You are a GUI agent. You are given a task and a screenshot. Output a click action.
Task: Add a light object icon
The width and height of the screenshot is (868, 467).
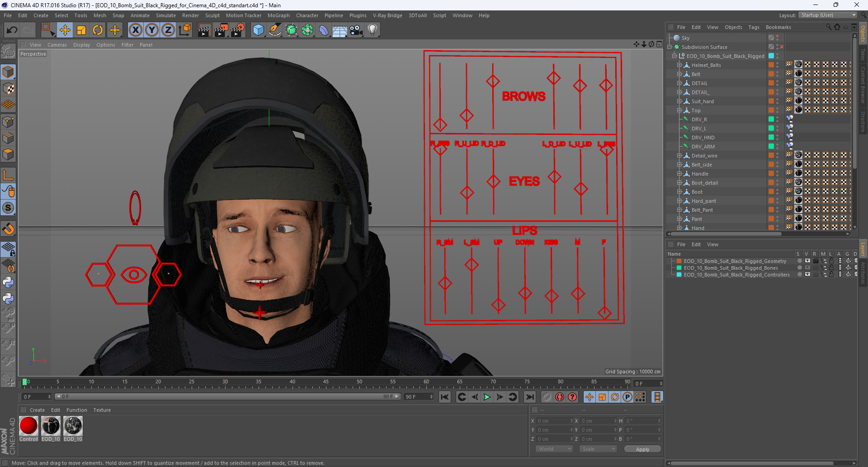click(373, 30)
